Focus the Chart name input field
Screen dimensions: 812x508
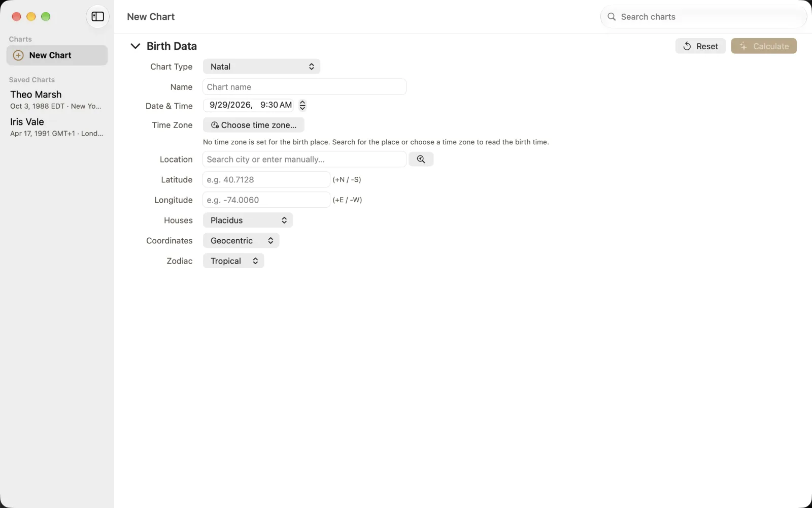click(304, 87)
